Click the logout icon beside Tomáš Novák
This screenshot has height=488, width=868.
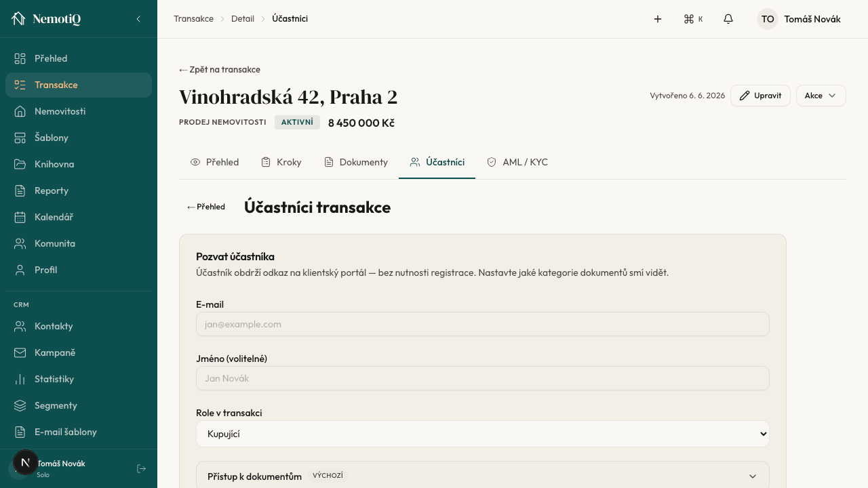coord(141,468)
